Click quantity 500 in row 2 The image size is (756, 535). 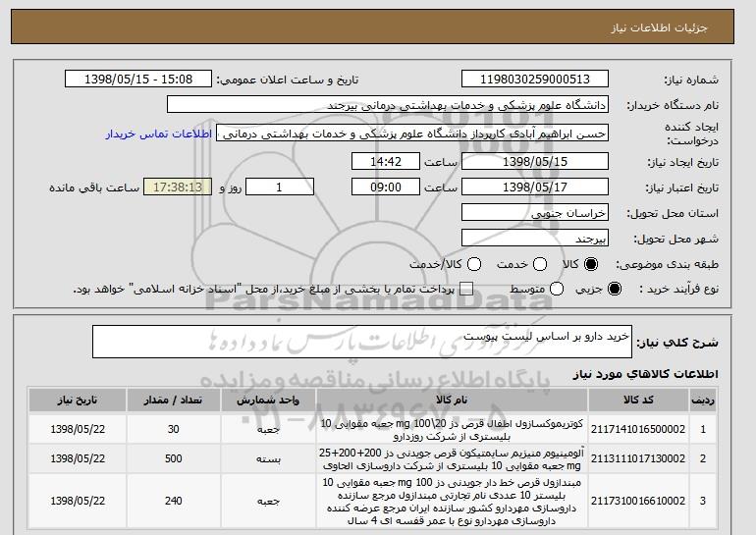pyautogui.click(x=173, y=458)
